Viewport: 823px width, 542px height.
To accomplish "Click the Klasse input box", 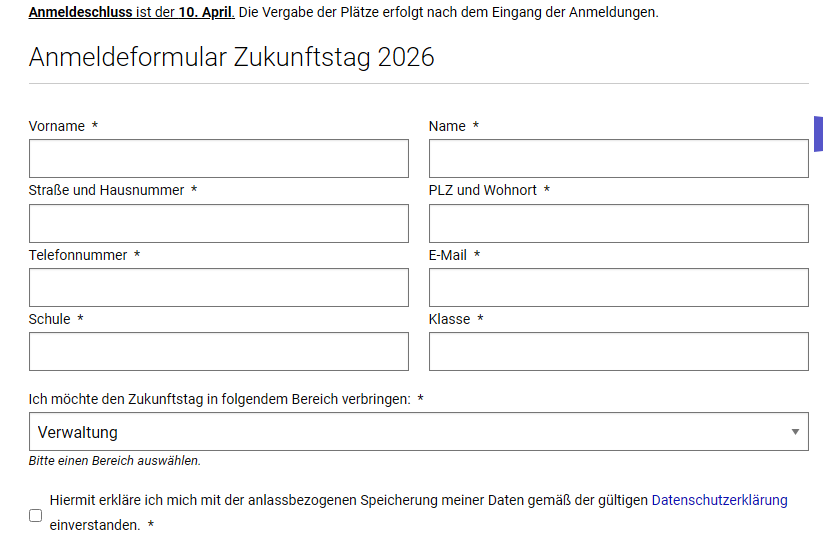I will click(618, 351).
